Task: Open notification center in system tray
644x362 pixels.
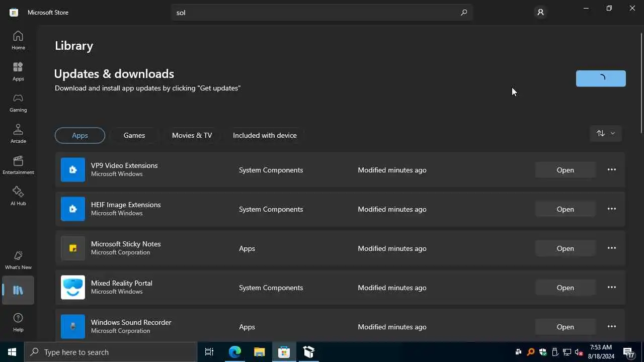Action: pos(629,352)
